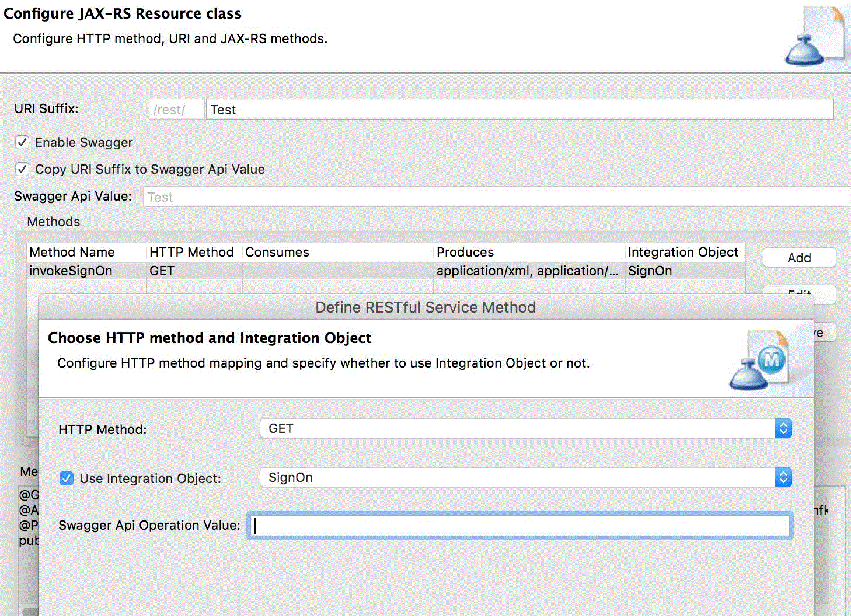This screenshot has height=616, width=851.
Task: Click the Method Name column header
Action: click(x=86, y=252)
